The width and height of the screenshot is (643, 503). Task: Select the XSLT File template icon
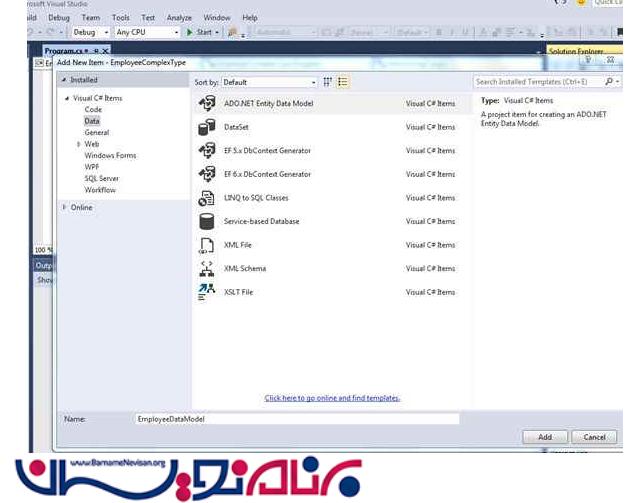coord(207,291)
